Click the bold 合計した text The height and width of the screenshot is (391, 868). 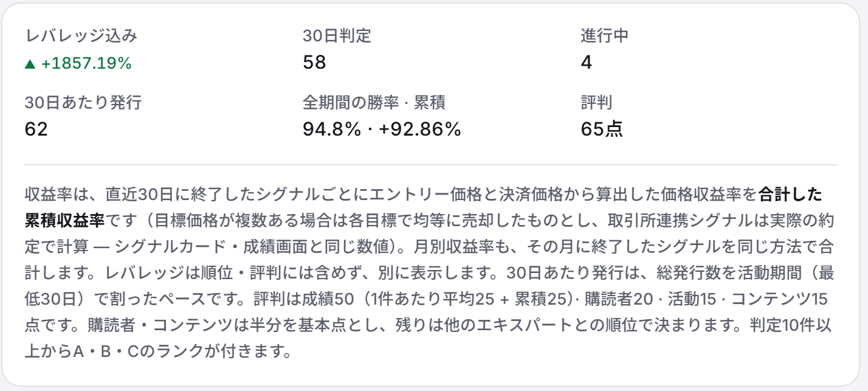(x=791, y=195)
